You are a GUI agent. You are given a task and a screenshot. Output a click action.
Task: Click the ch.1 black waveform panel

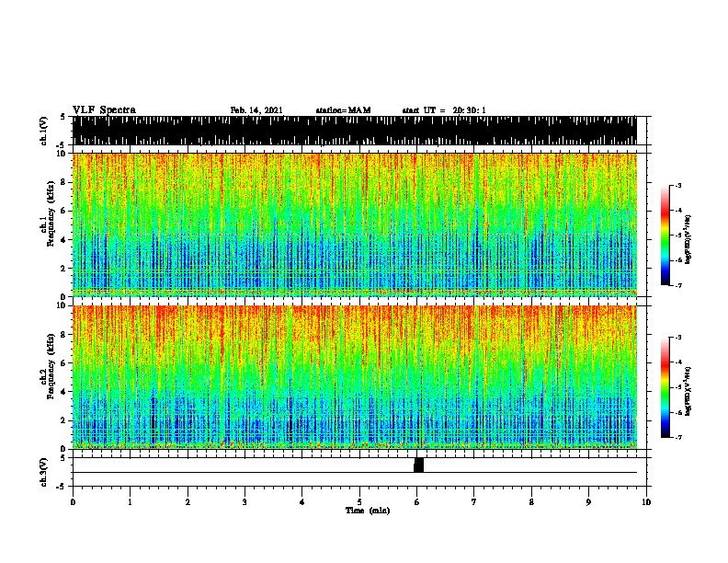355,131
